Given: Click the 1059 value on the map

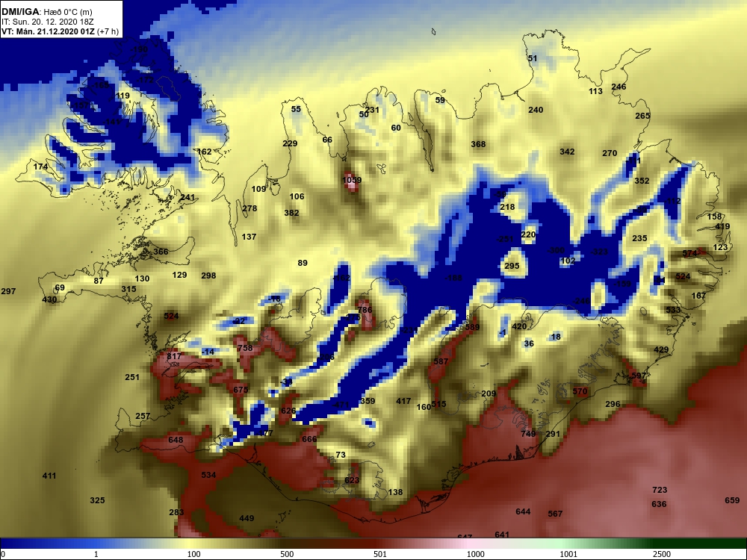Looking at the screenshot, I should [x=352, y=180].
